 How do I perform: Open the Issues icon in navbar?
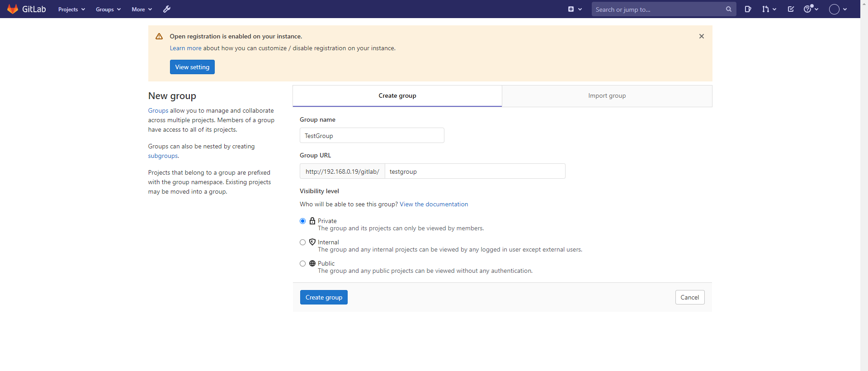pyautogui.click(x=748, y=9)
